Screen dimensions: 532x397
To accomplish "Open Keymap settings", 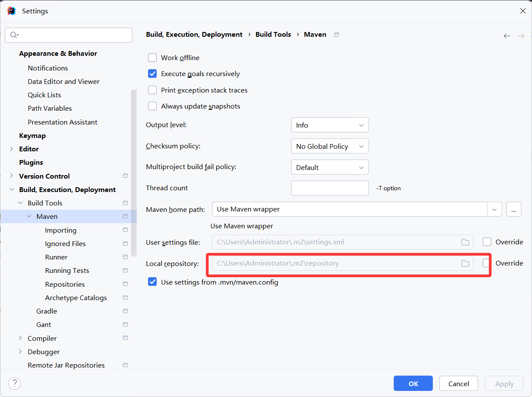I will point(32,135).
